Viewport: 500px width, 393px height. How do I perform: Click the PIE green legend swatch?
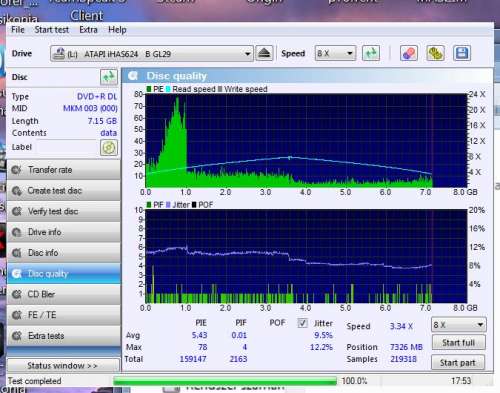pyautogui.click(x=149, y=89)
